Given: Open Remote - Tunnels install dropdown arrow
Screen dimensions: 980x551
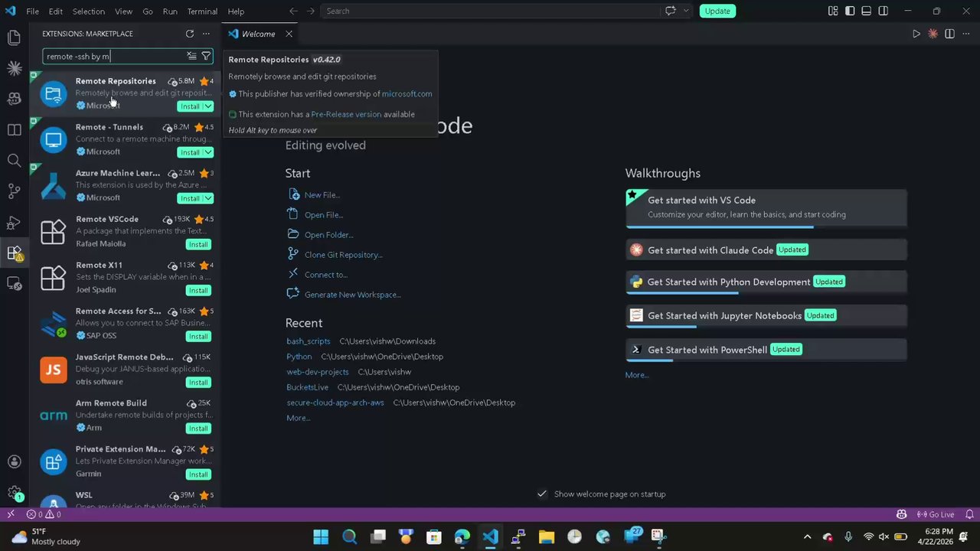Looking at the screenshot, I should tap(208, 152).
